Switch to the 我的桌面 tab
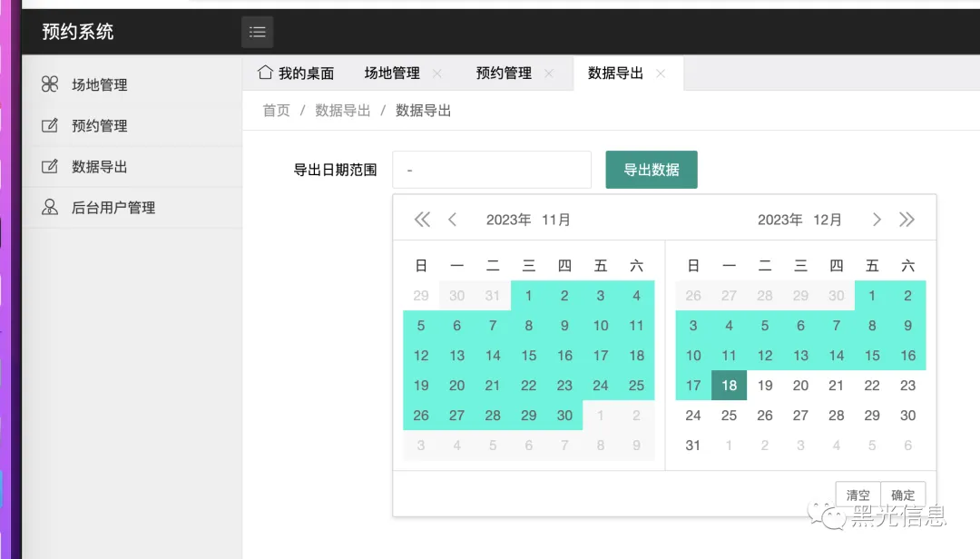 [x=297, y=74]
